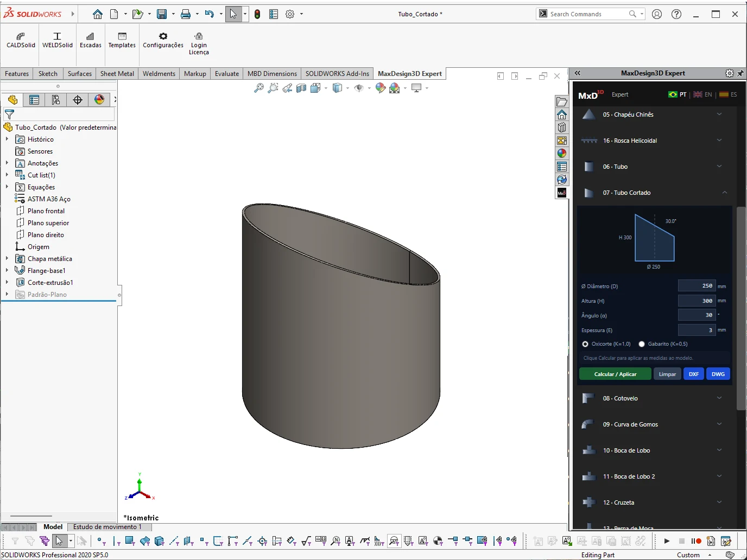The height and width of the screenshot is (560, 747).
Task: Select Oxicorte (K=1,0) radio option
Action: tap(585, 344)
